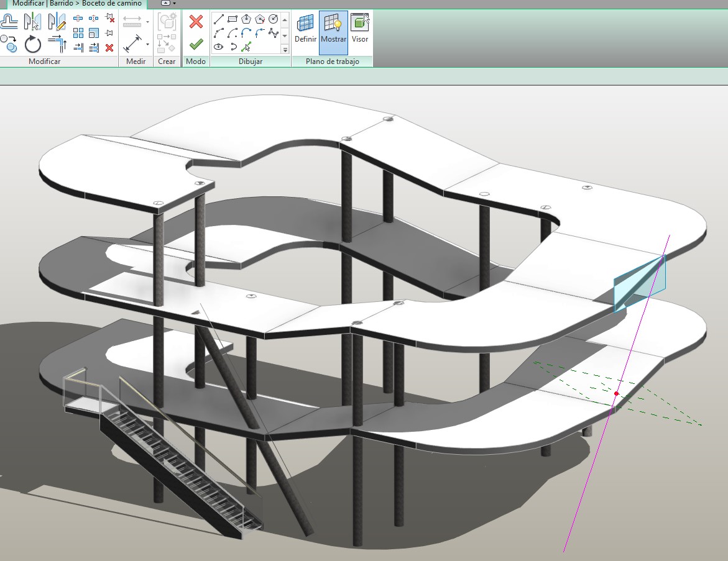Activate the Pick Lines tool
The width and height of the screenshot is (728, 561).
pyautogui.click(x=246, y=47)
